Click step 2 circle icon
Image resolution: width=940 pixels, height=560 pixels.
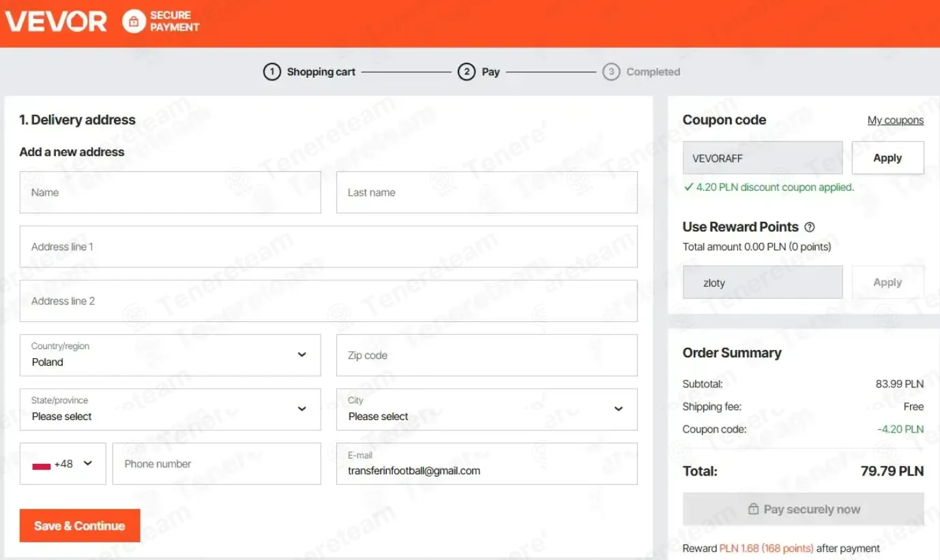[467, 72]
